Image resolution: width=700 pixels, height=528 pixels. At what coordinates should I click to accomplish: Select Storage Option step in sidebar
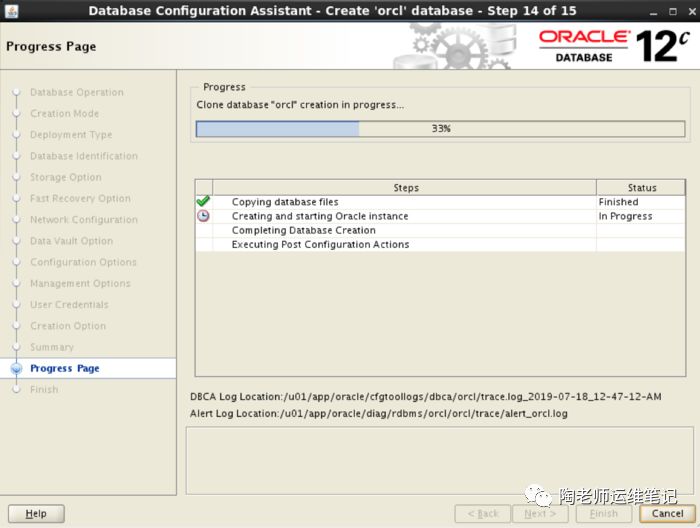pos(66,177)
